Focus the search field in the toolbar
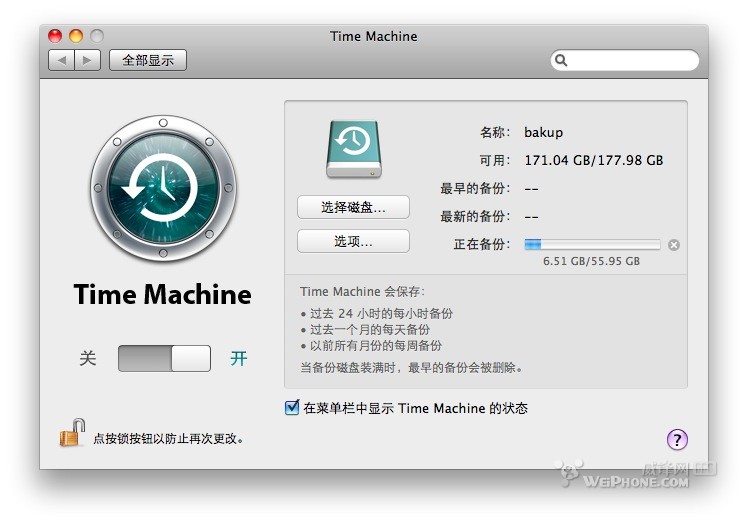This screenshot has width=748, height=524. coord(630,60)
